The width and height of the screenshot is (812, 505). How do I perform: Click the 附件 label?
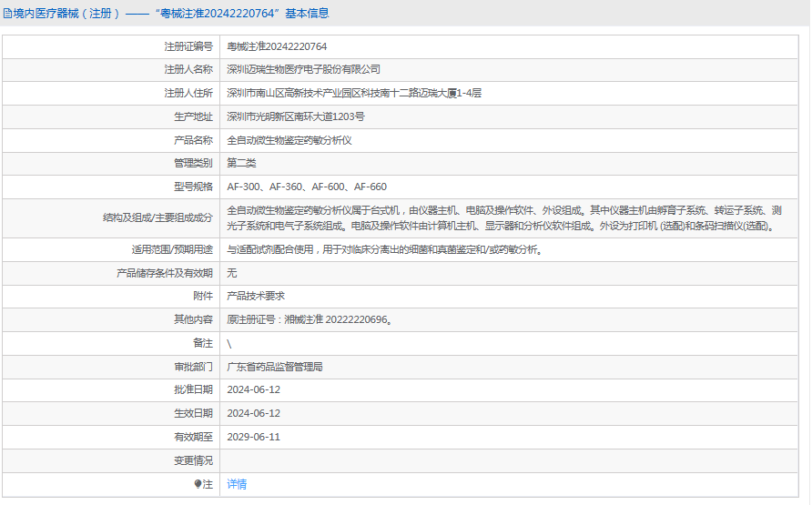[202, 296]
